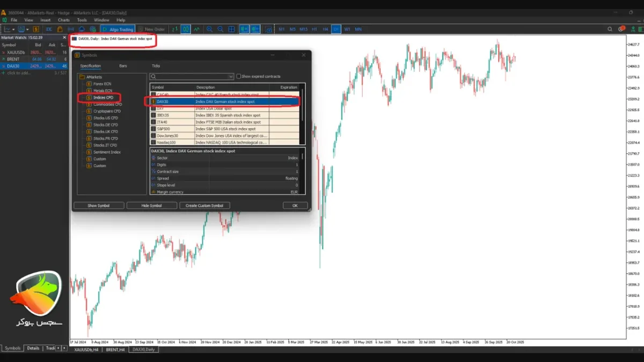644x362 pixels.
Task: Switch to the BRENT,H4 chart tab
Action: (115, 349)
